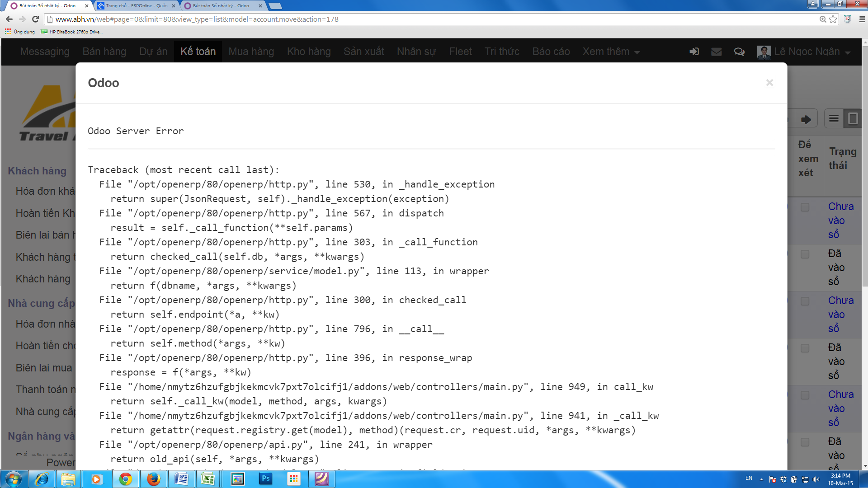Screen dimensions: 868x488
Task: Click the zoom magnifier icon in address bar
Action: coord(823,19)
